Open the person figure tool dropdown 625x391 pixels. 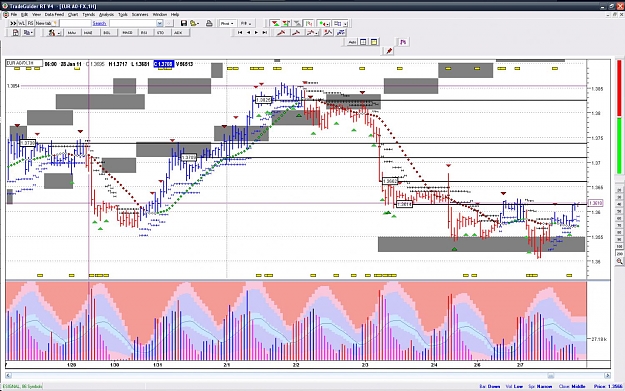click(x=54, y=33)
